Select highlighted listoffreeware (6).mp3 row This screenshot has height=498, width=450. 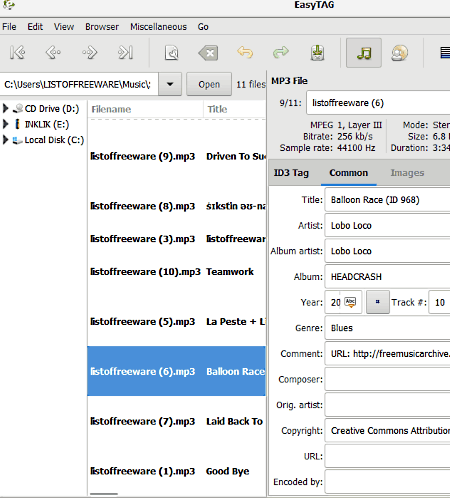point(177,371)
